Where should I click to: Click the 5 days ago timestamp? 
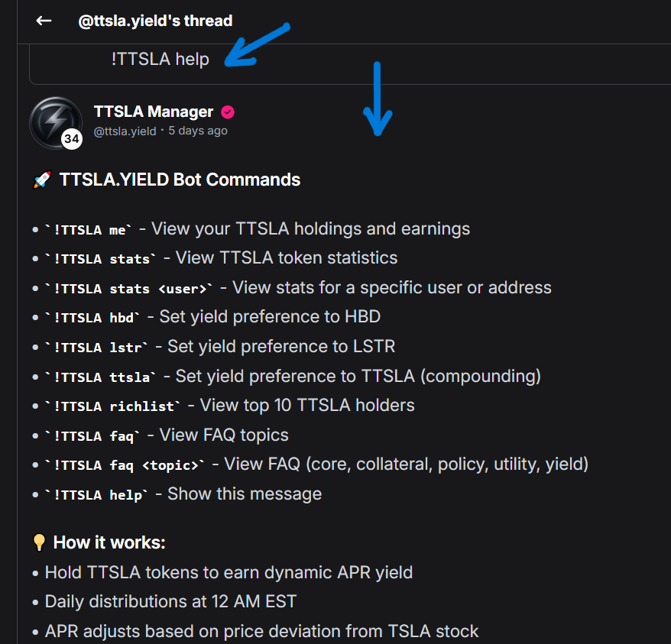pyautogui.click(x=198, y=131)
